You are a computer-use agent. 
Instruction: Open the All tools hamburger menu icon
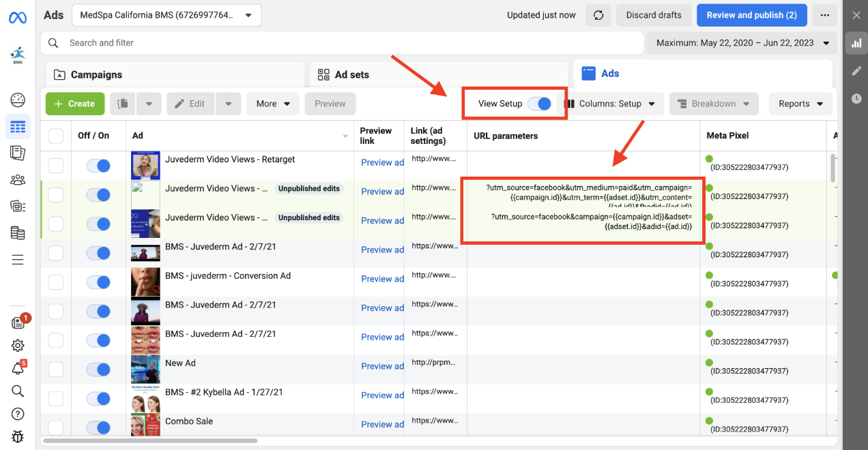tap(18, 260)
